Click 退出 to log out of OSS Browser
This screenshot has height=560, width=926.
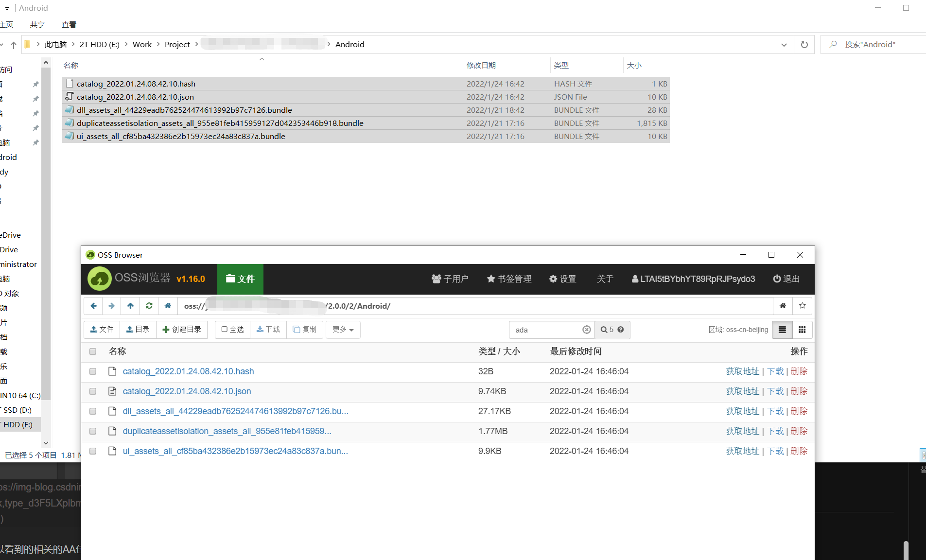786,279
